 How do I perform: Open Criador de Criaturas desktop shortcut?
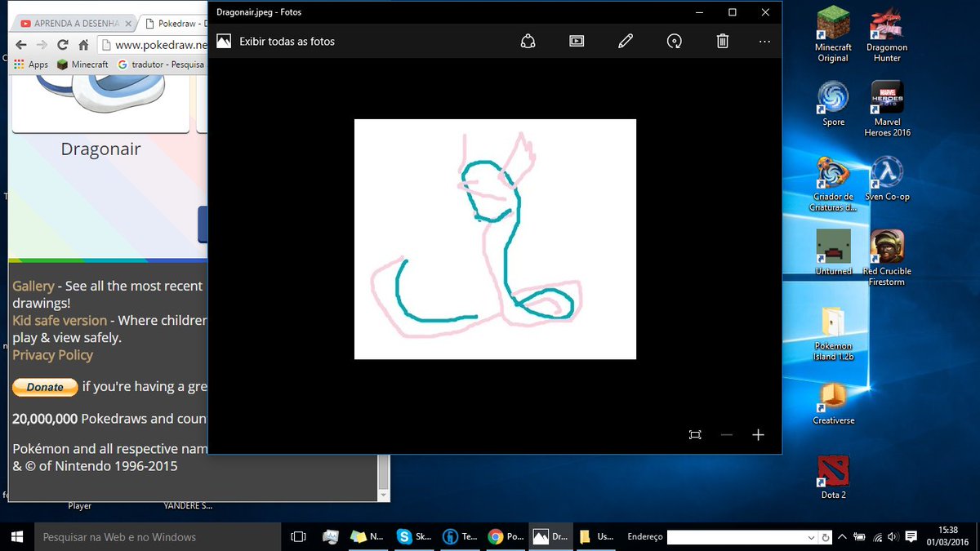(833, 184)
